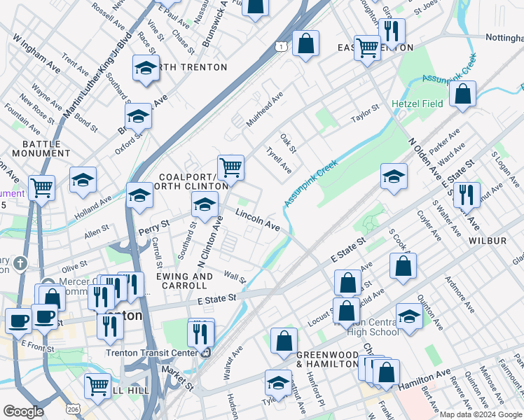
Task: Select the shopping bag marker near Route 1 shield
Action: [x=305, y=44]
